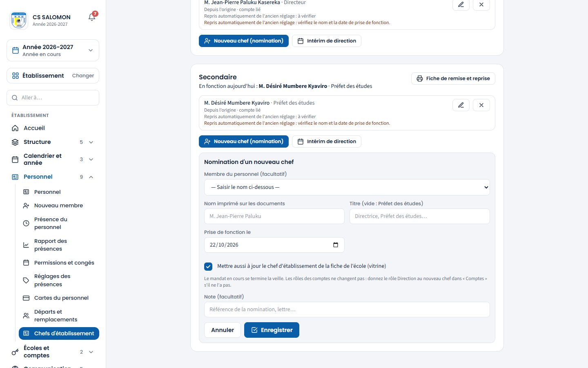Open Membre du personnel dropdown
Viewport: 588px width, 368px height.
pyautogui.click(x=347, y=187)
